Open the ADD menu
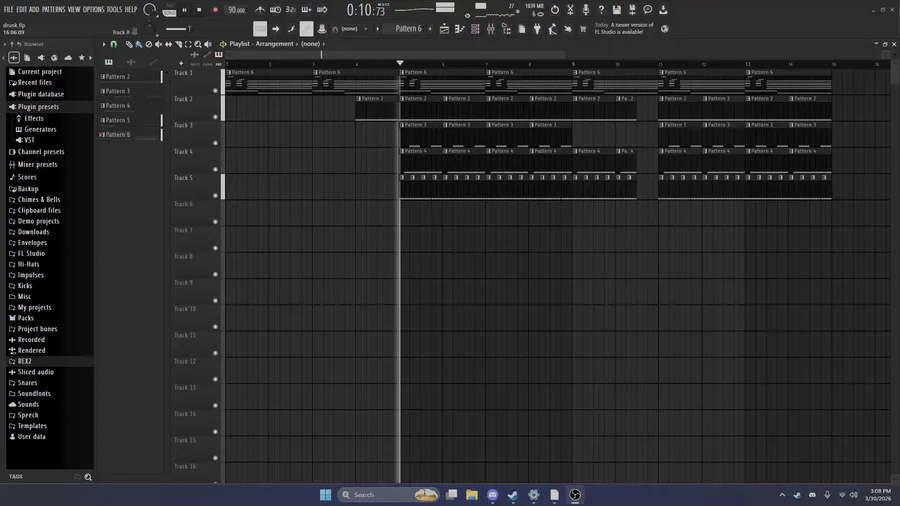The width and height of the screenshot is (900, 506). pyautogui.click(x=34, y=10)
